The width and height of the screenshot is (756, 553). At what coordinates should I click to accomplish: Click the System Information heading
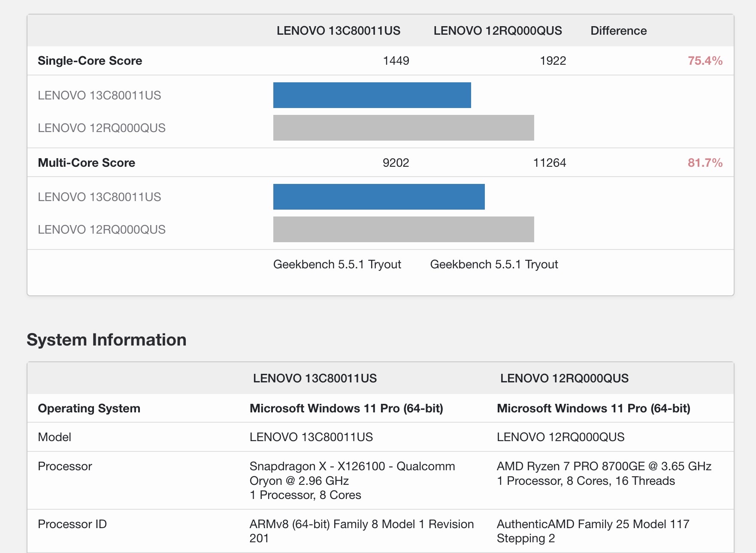(x=106, y=340)
